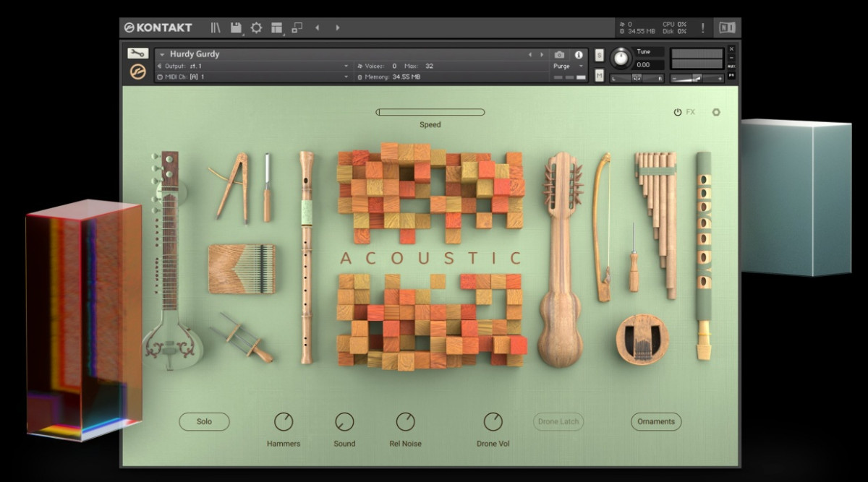Open the Output st. 1 dropdown
Viewport: 868px width, 482px height.
point(346,66)
